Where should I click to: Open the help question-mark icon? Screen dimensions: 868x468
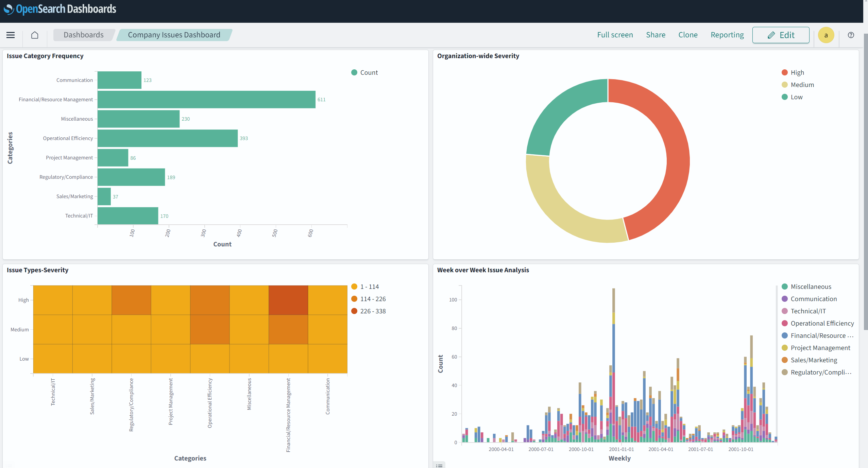[851, 35]
